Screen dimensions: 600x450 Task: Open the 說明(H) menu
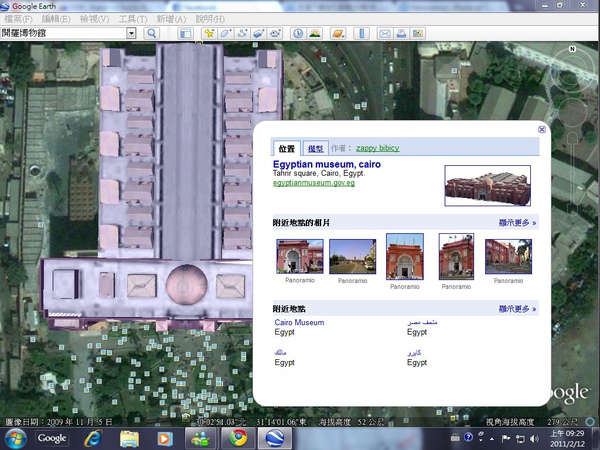[x=210, y=19]
